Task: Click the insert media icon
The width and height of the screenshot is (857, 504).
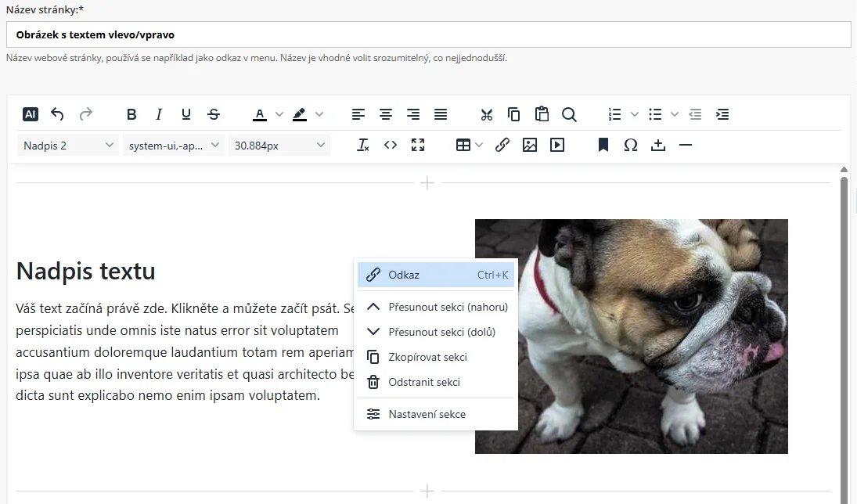Action: pos(557,145)
